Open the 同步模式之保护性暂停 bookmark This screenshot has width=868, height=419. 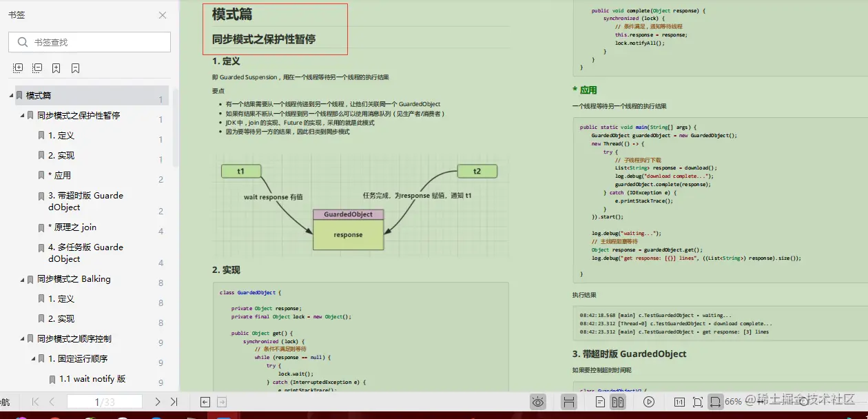(79, 115)
